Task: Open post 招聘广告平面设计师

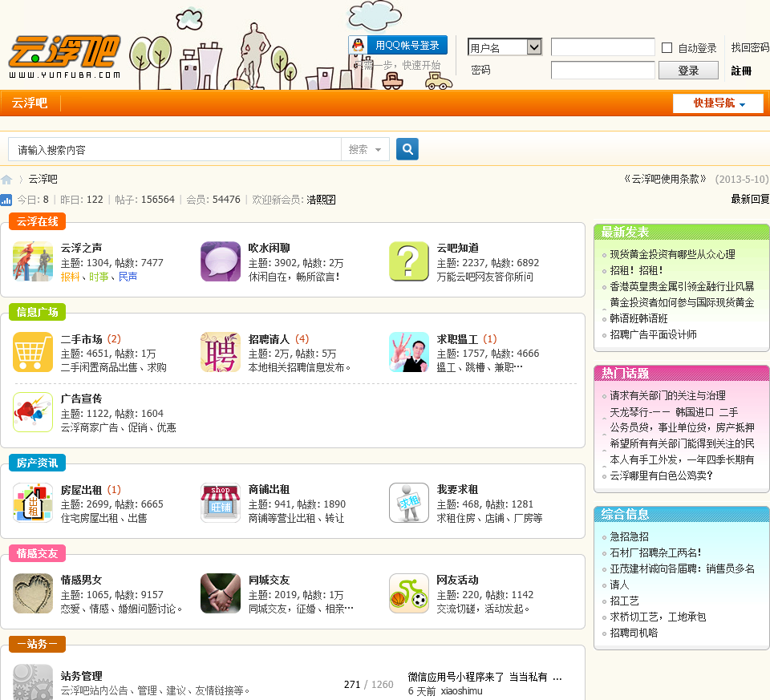Action: [x=653, y=335]
